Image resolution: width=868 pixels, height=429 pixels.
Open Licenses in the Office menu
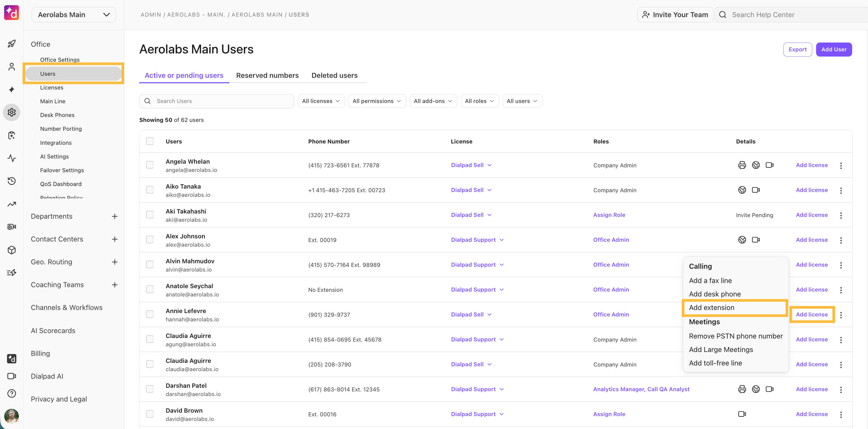pyautogui.click(x=52, y=88)
